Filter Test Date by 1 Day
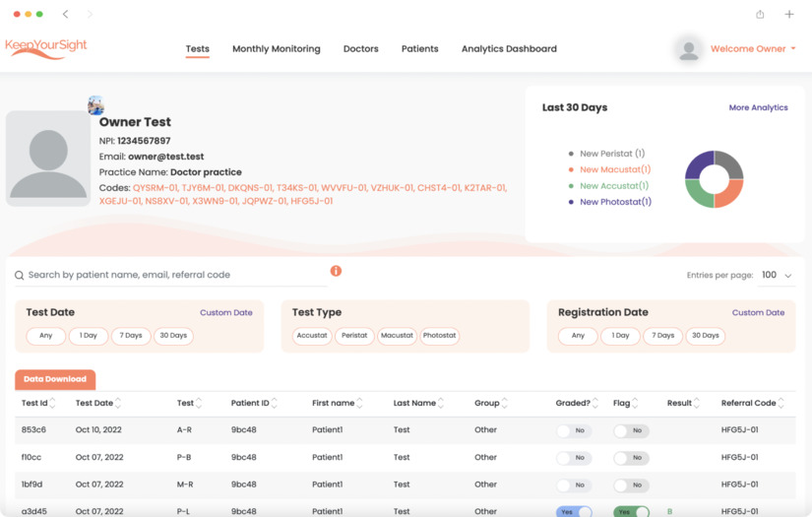 (x=88, y=336)
